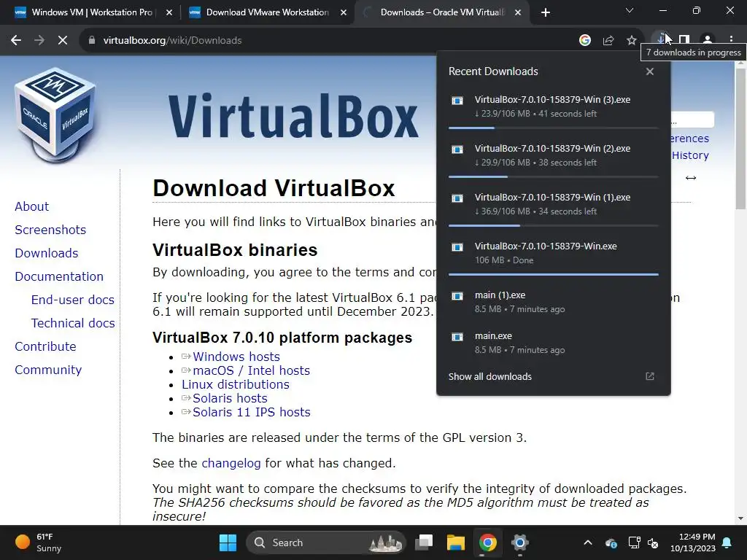Open the changelog link
Image resolution: width=747 pixels, height=560 pixels.
[x=231, y=463]
